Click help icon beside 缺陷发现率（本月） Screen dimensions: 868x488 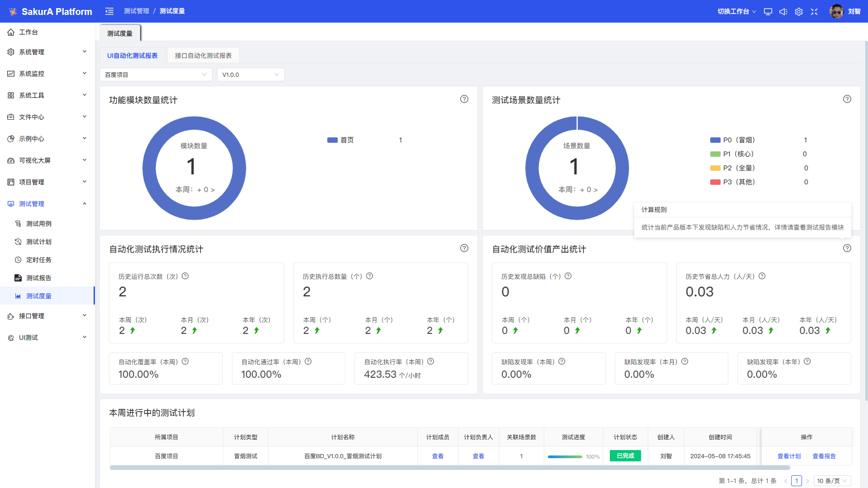click(x=685, y=361)
